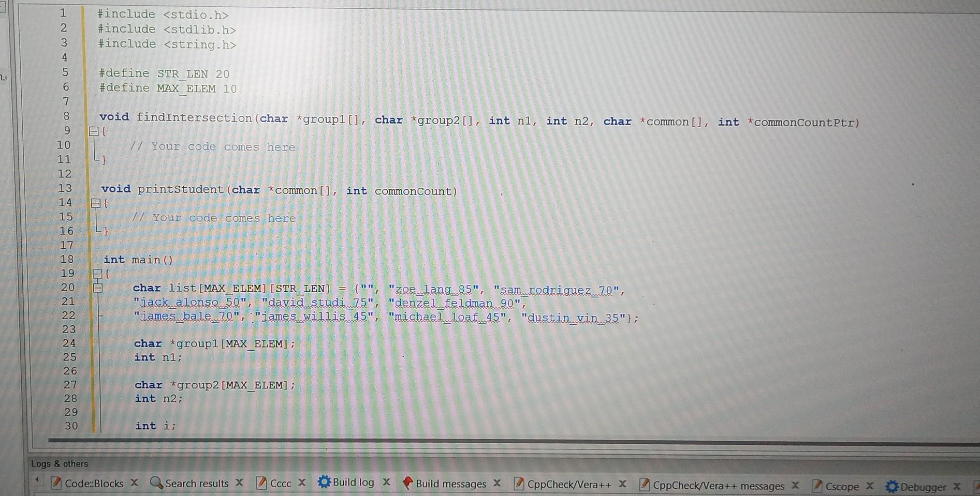Click the Debugger gear icon
Image resolution: width=980 pixels, height=496 pixels.
coord(892,486)
